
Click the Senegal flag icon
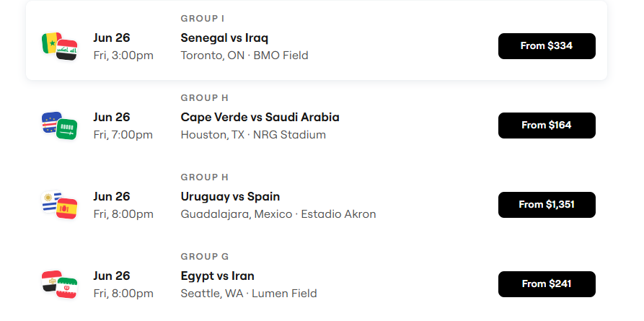pos(50,43)
